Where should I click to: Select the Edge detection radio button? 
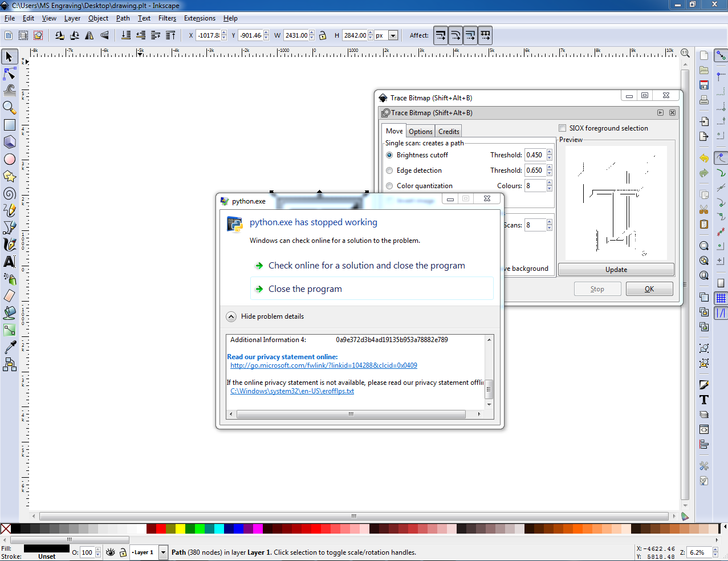click(x=389, y=170)
